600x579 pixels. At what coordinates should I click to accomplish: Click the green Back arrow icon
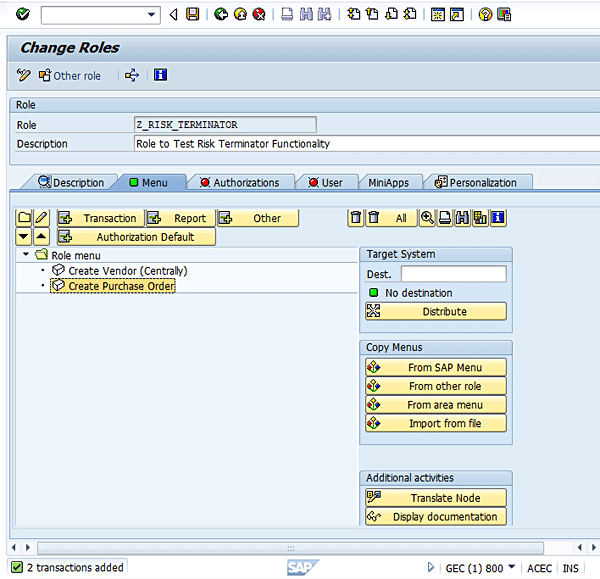pyautogui.click(x=221, y=15)
